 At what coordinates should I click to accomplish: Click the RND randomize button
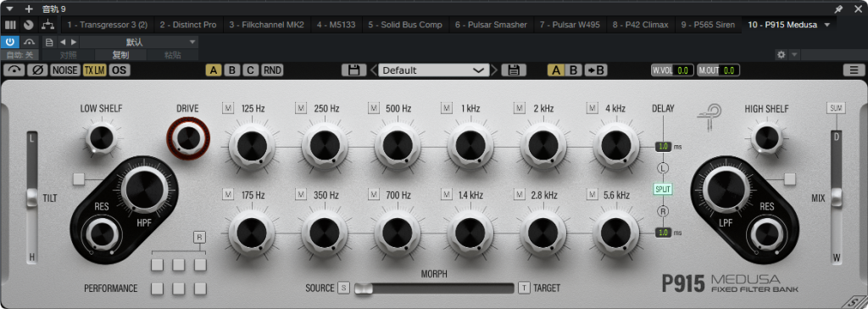[272, 70]
